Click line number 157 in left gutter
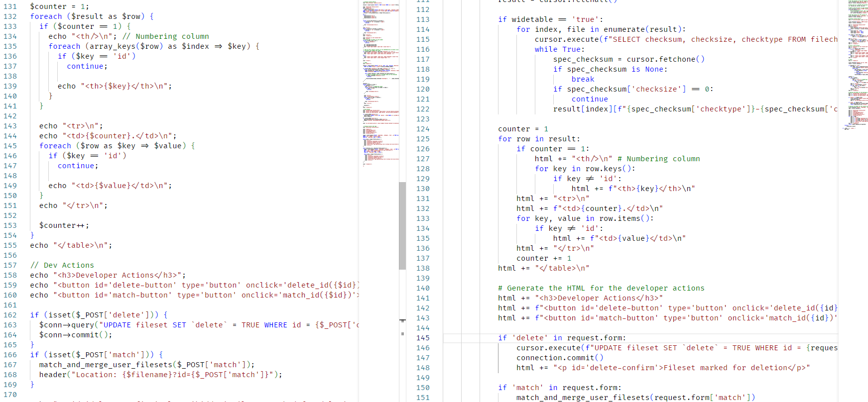Viewport: 868px width, 402px height. click(10, 265)
